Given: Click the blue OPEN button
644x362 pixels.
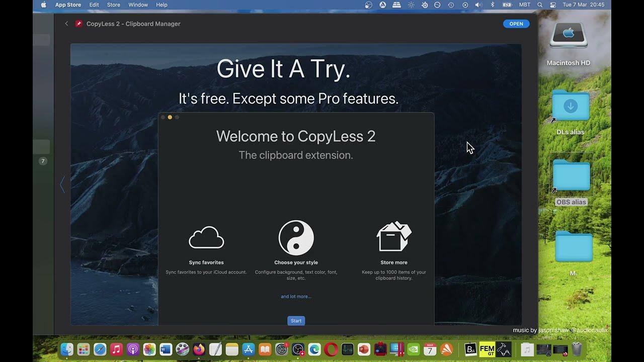Looking at the screenshot, I should pyautogui.click(x=516, y=24).
